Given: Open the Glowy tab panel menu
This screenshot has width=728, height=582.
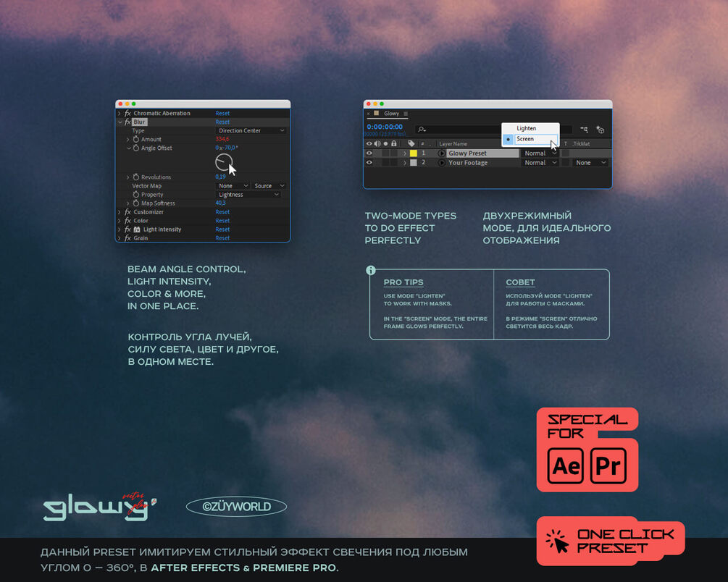Looking at the screenshot, I should (406, 114).
